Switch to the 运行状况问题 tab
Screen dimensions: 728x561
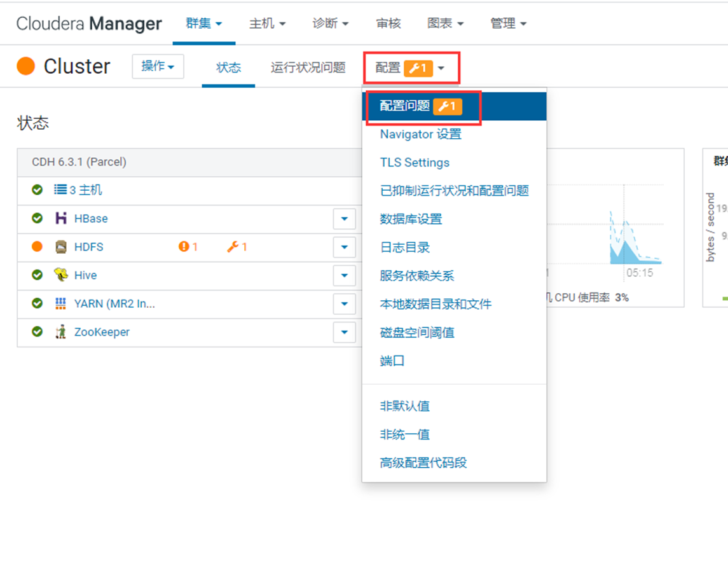point(308,68)
